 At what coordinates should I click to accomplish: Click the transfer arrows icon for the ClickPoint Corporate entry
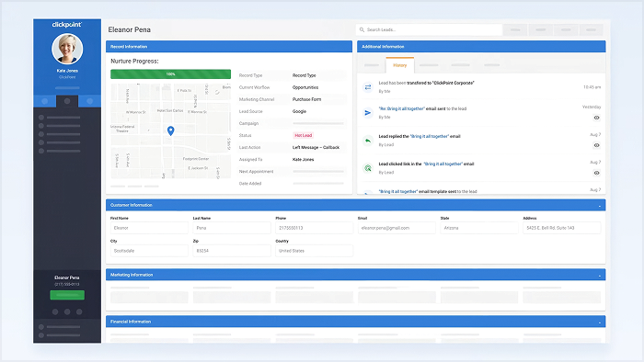[368, 87]
